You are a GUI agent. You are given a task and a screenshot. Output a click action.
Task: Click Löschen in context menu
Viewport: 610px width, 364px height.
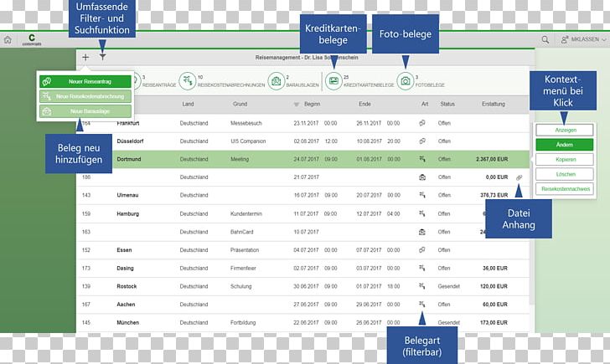(x=566, y=174)
